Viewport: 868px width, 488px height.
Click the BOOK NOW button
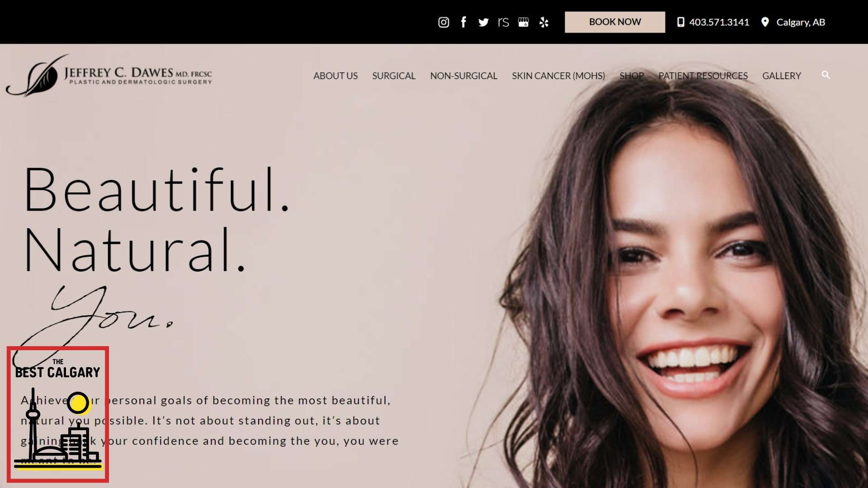pos(615,22)
